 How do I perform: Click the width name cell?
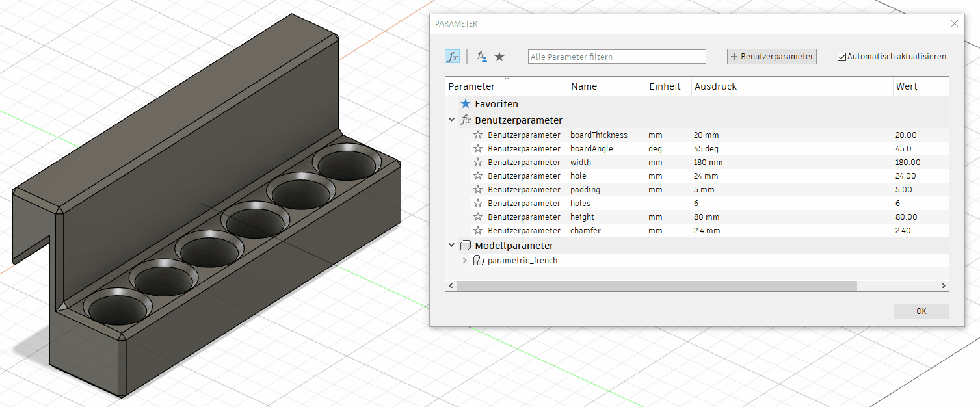tap(581, 163)
